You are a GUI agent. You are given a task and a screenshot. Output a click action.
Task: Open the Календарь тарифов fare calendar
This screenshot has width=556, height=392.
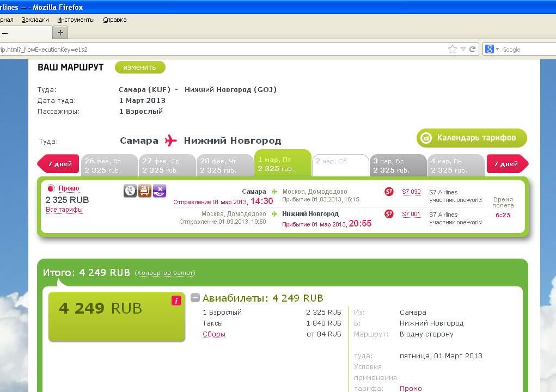coord(472,138)
